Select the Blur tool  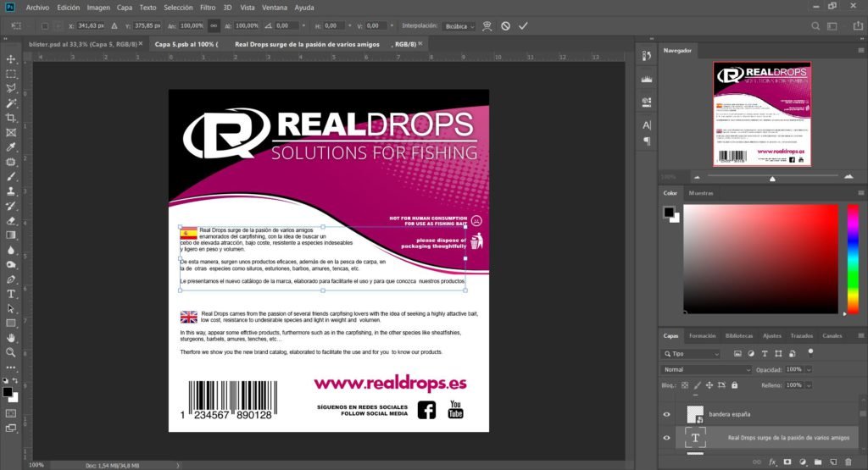pos(10,250)
